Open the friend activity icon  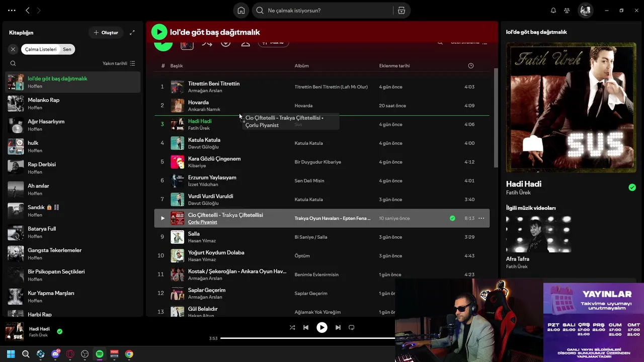coord(567,11)
